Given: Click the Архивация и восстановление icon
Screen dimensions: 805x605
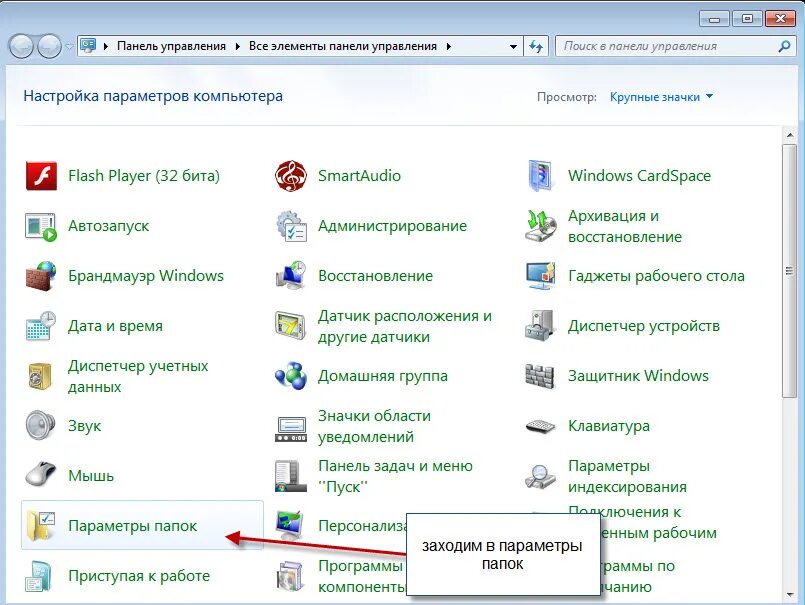Looking at the screenshot, I should point(541,226).
